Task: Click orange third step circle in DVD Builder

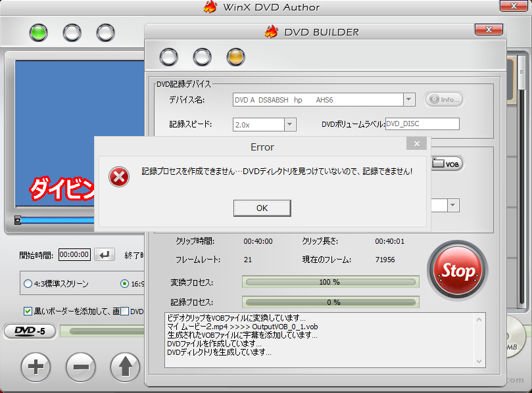Action: tap(236, 57)
